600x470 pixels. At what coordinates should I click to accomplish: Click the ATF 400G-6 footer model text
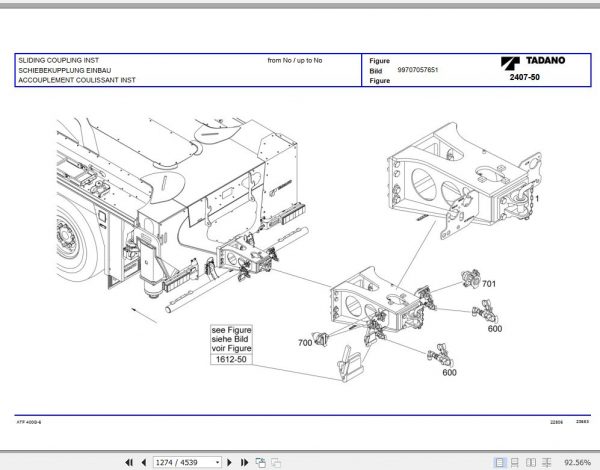[29, 422]
